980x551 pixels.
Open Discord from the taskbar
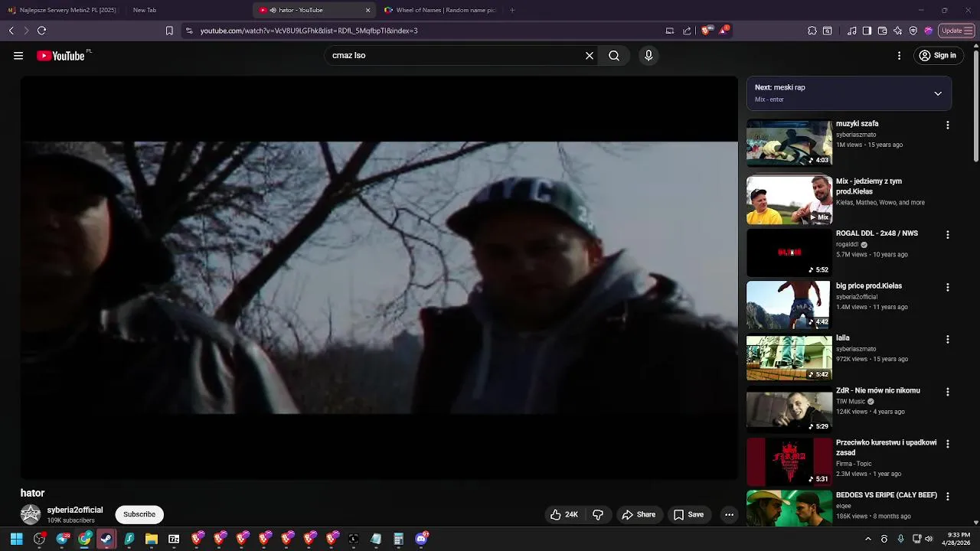click(x=421, y=539)
